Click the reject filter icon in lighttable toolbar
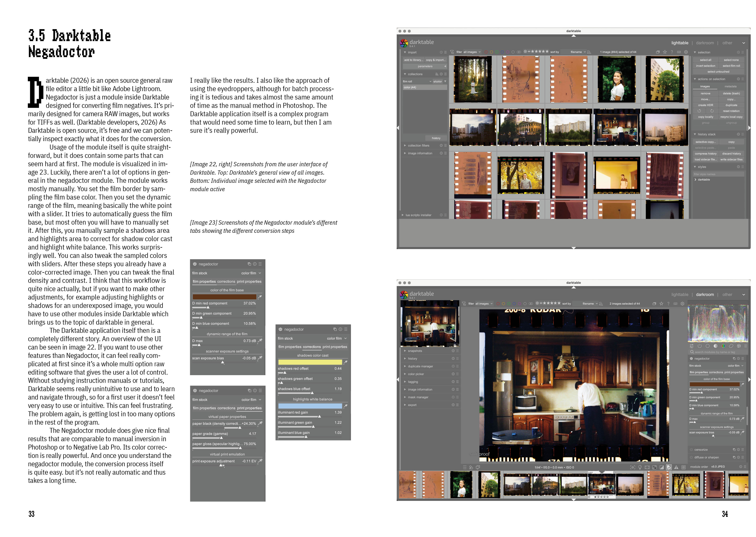The width and height of the screenshot is (756, 537). [525, 52]
